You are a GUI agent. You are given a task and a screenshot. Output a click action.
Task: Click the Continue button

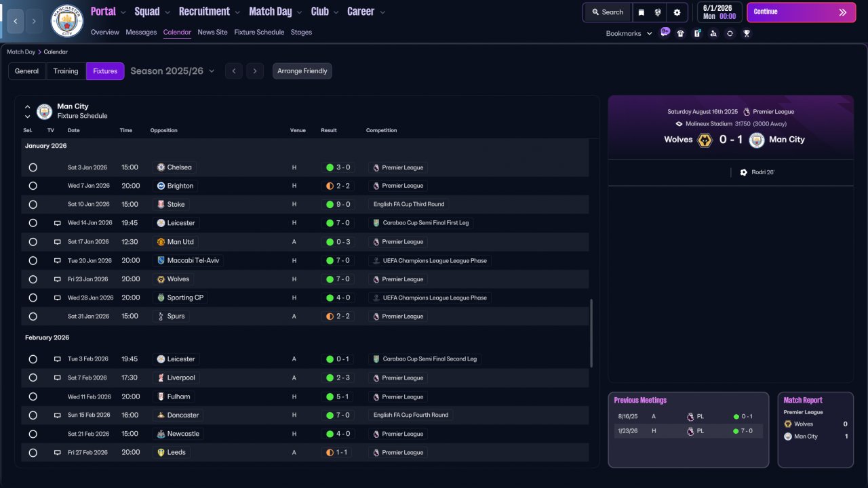(802, 12)
